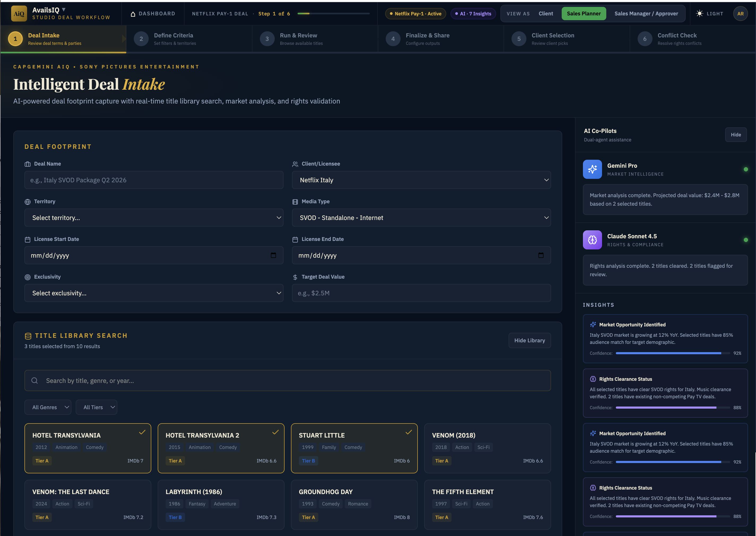Click the sun icon for light mode
This screenshot has height=536, width=756.
pyautogui.click(x=699, y=14)
